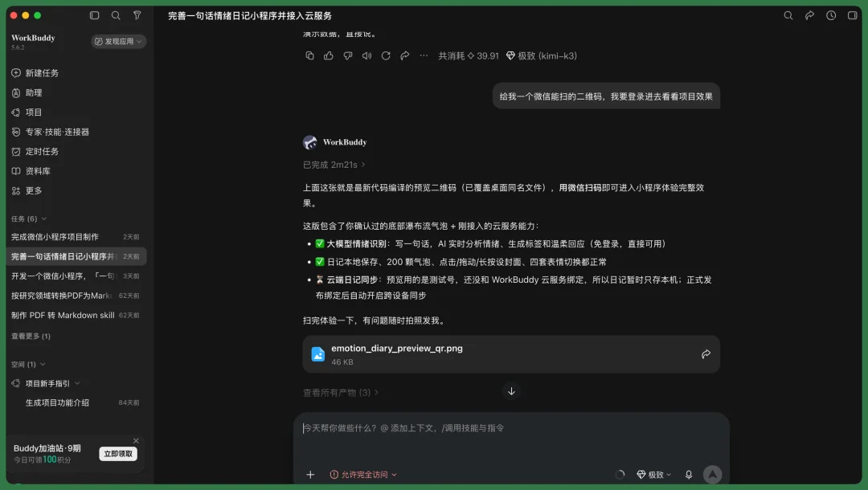Close the Buddy加油站 promo card
The width and height of the screenshot is (868, 490).
click(x=136, y=441)
